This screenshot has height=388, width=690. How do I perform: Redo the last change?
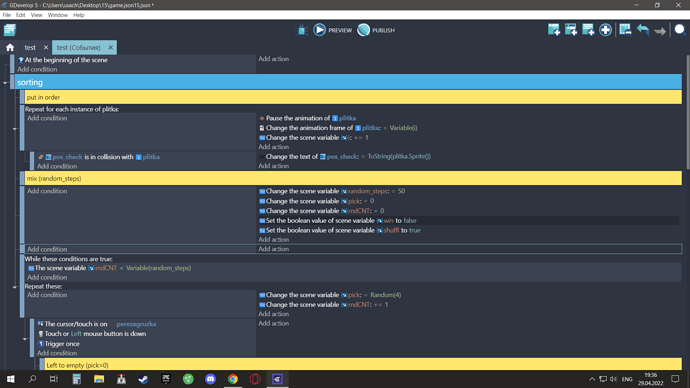(660, 30)
